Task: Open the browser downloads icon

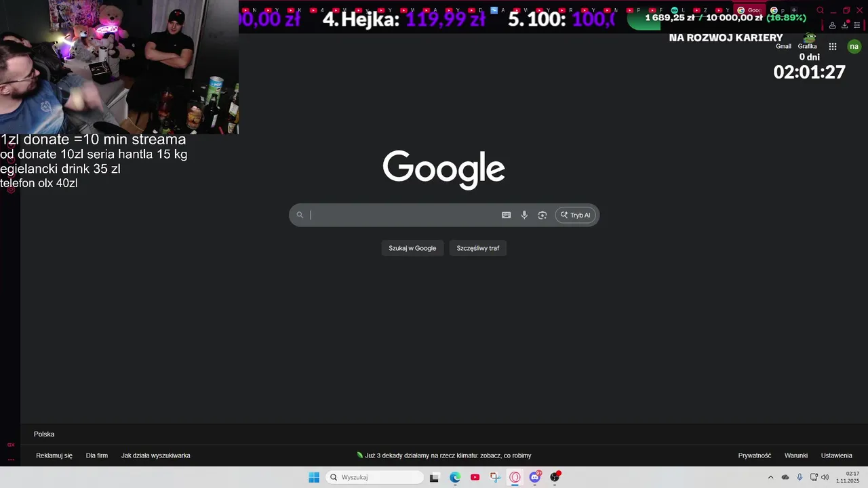Action: point(845,25)
